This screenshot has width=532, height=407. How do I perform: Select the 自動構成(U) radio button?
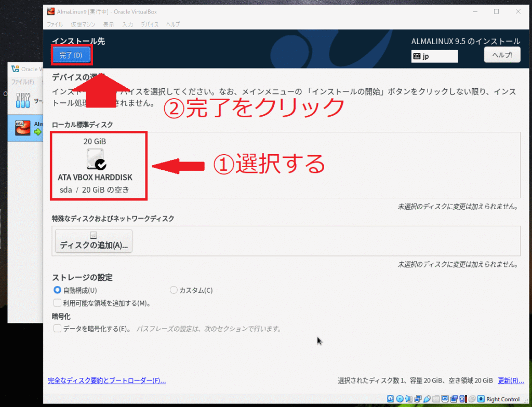point(57,290)
